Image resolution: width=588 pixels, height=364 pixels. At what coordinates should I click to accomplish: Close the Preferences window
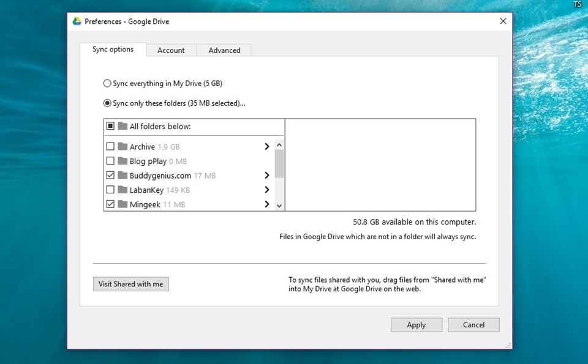[503, 21]
